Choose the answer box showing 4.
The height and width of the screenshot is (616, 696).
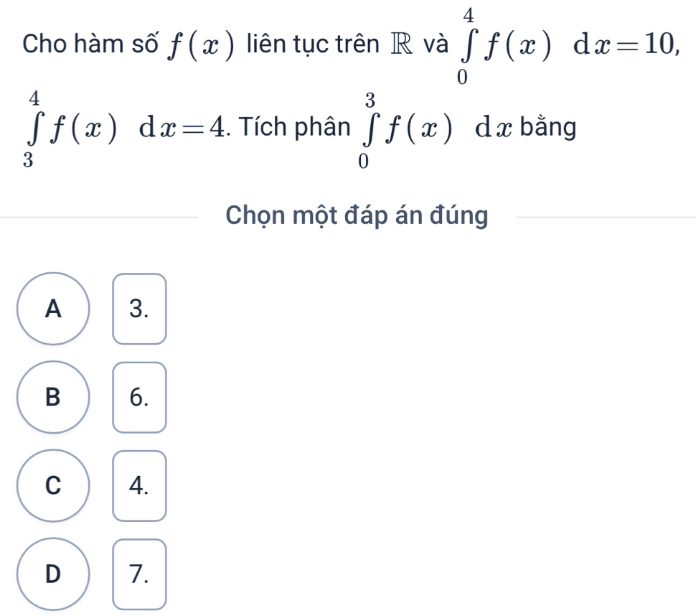[x=139, y=485]
